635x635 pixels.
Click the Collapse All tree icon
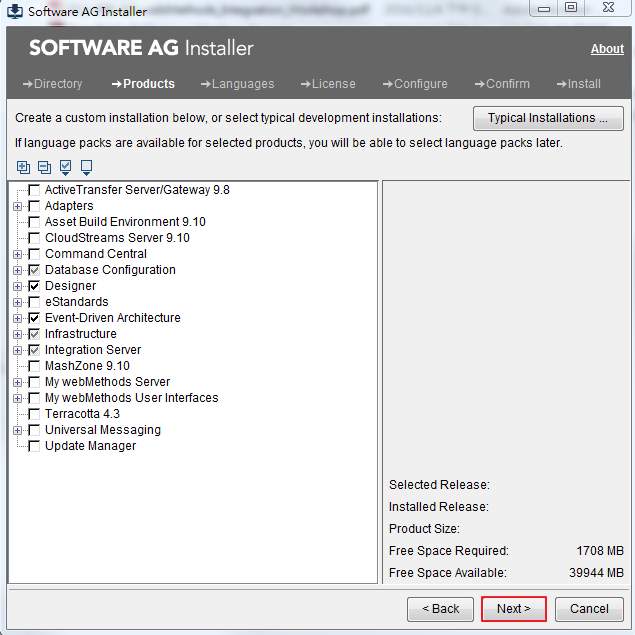pyautogui.click(x=44, y=167)
